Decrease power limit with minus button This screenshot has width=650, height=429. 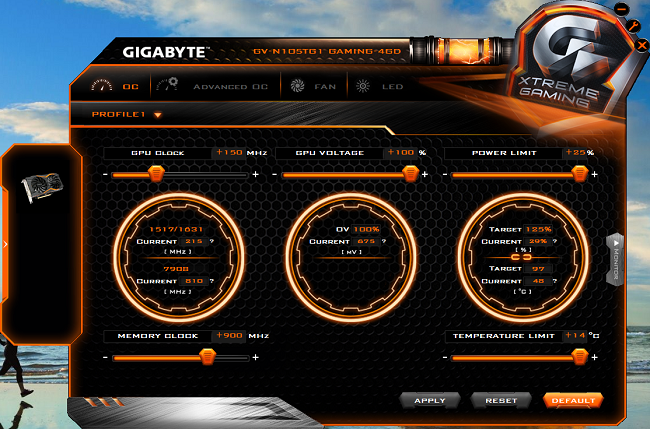[x=445, y=175]
